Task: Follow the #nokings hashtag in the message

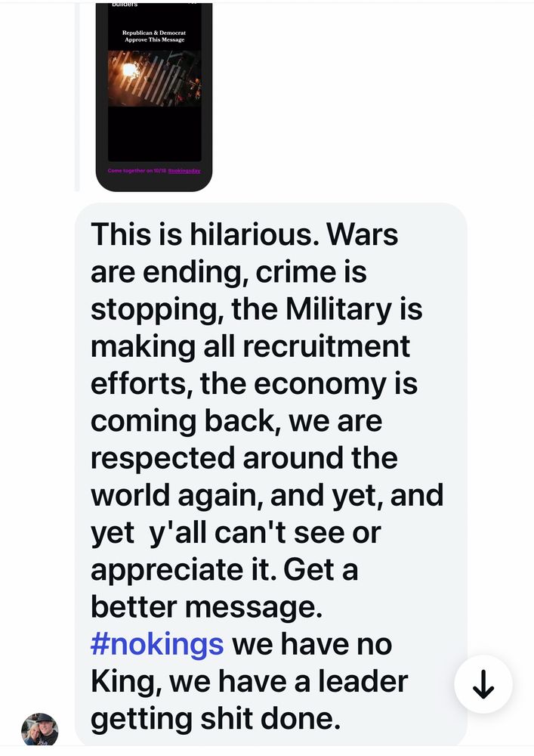Action: 157,645
